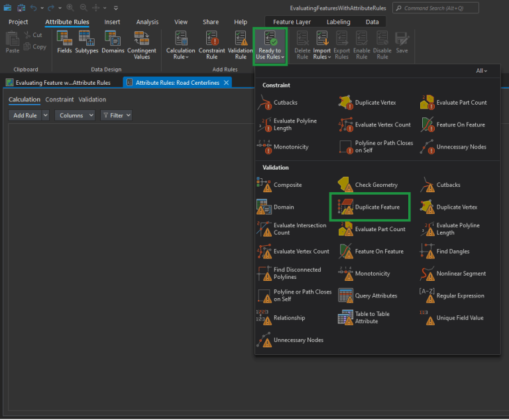Click the Undo icon in quick access
Viewport: 509px width, 420px height.
33,8
